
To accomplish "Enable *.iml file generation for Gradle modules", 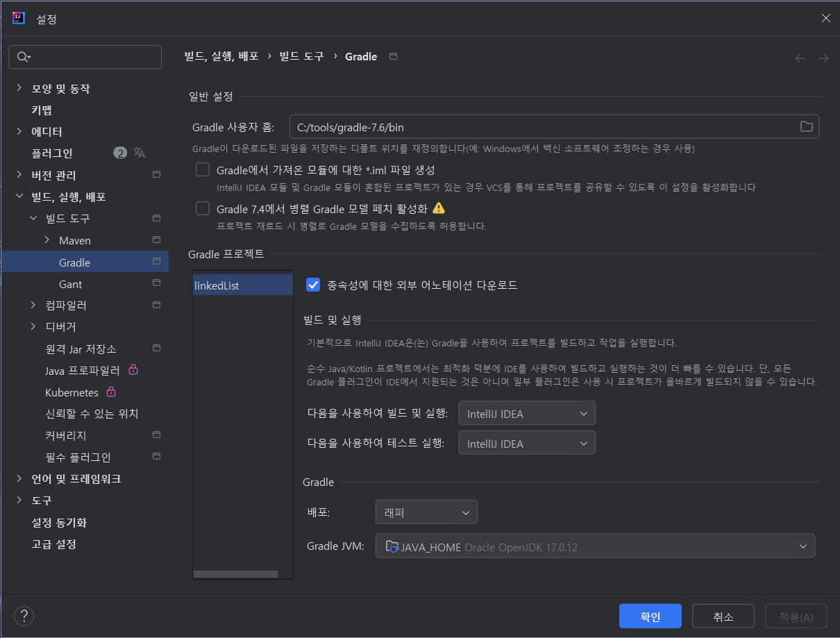I will pos(203,169).
